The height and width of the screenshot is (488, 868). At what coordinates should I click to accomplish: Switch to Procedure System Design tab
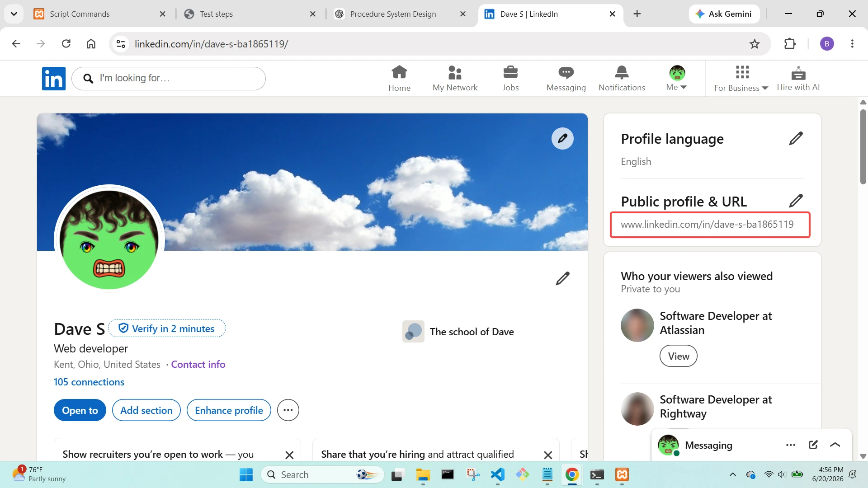pos(393,14)
